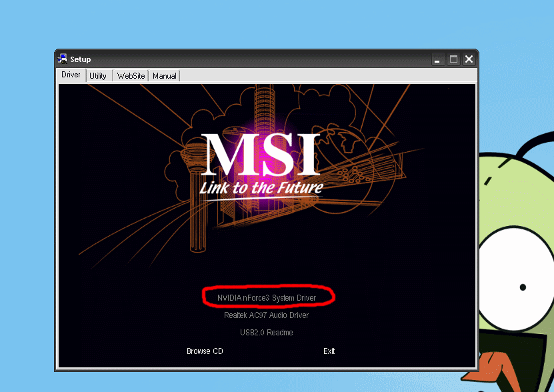Image resolution: width=554 pixels, height=392 pixels.
Task: Click the Setup window title icon
Action: pos(63,59)
